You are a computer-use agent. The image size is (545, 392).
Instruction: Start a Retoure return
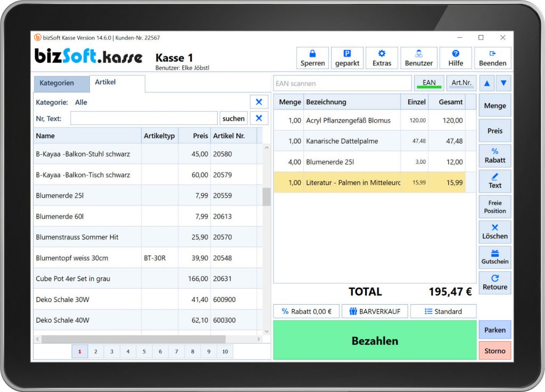(x=495, y=282)
